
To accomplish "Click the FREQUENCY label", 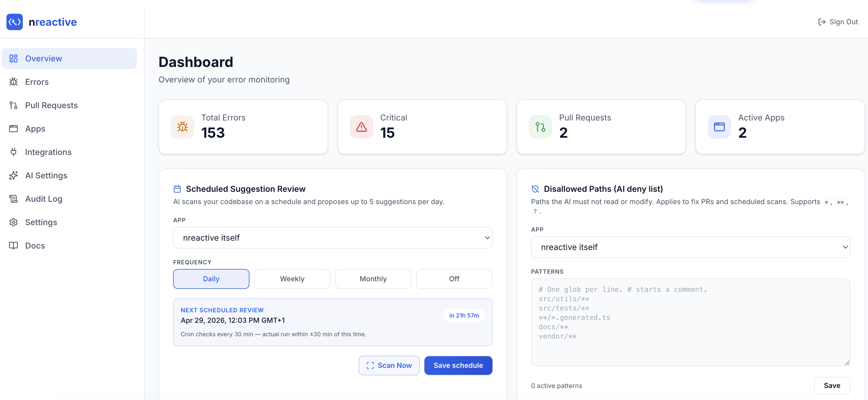I will [192, 263].
